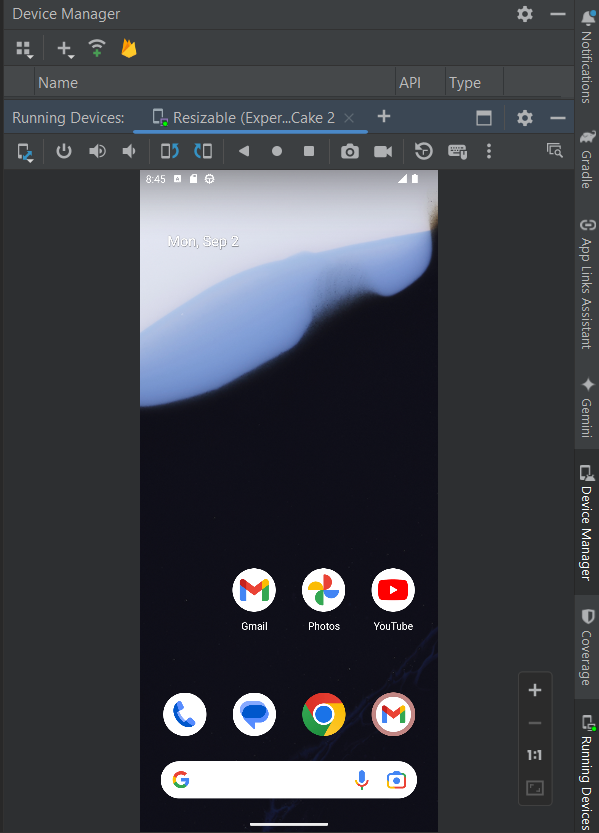Screen dimensions: 599x833
Task: Take an emulator screenshot
Action: click(x=349, y=152)
